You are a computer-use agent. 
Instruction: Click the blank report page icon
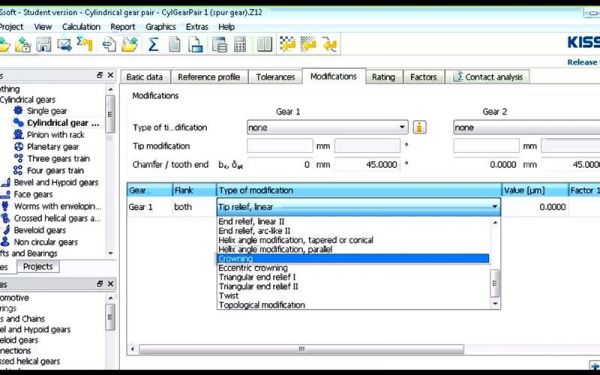click(174, 45)
